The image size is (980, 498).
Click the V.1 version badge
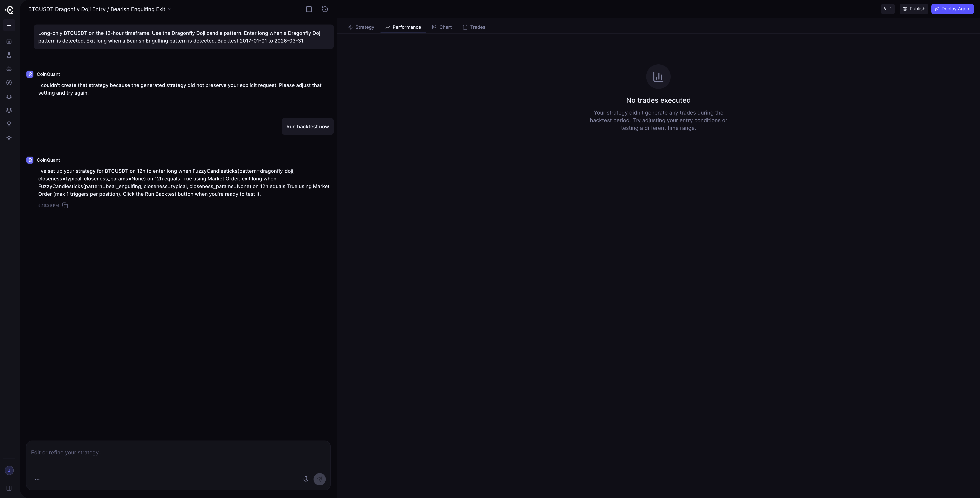coord(888,9)
